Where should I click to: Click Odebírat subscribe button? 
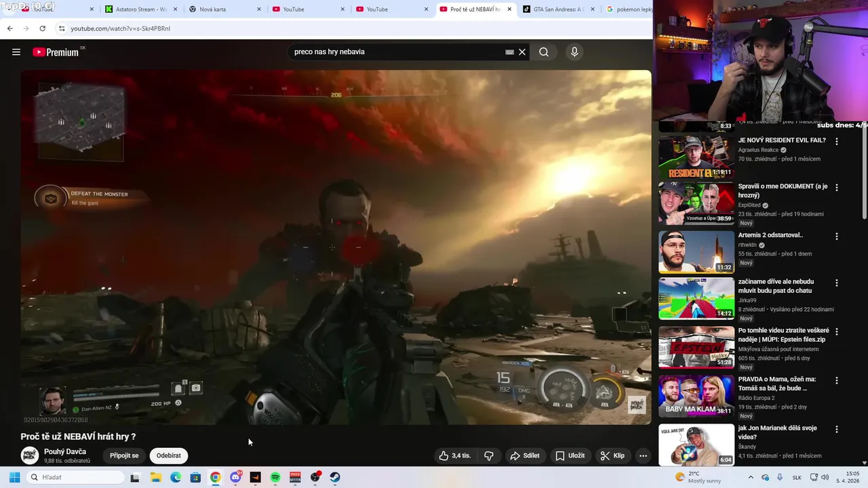click(169, 455)
